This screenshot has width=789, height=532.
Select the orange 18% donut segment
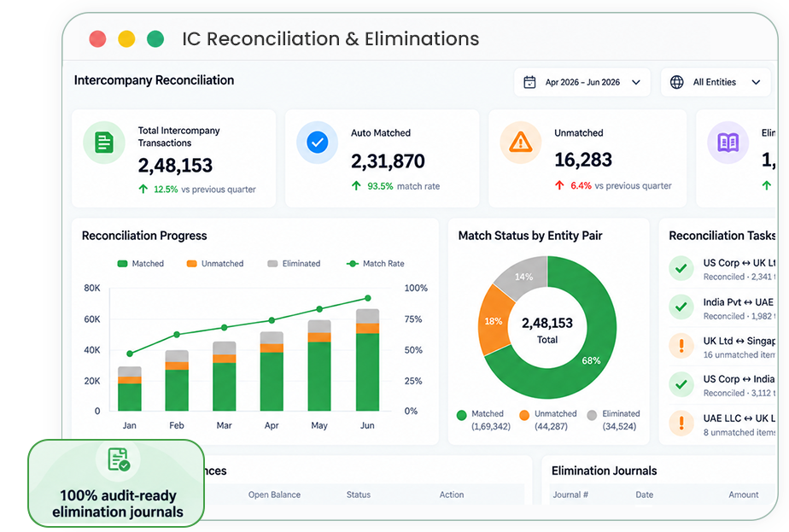click(x=494, y=320)
